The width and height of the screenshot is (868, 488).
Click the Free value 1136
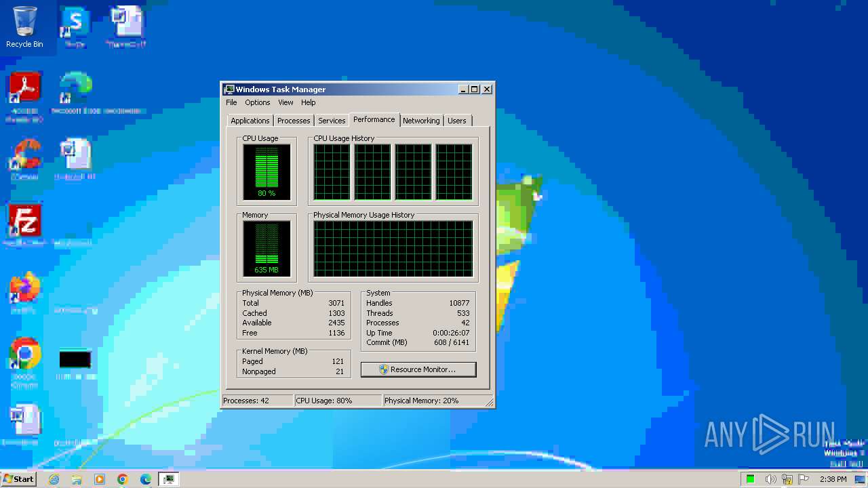[x=336, y=333]
